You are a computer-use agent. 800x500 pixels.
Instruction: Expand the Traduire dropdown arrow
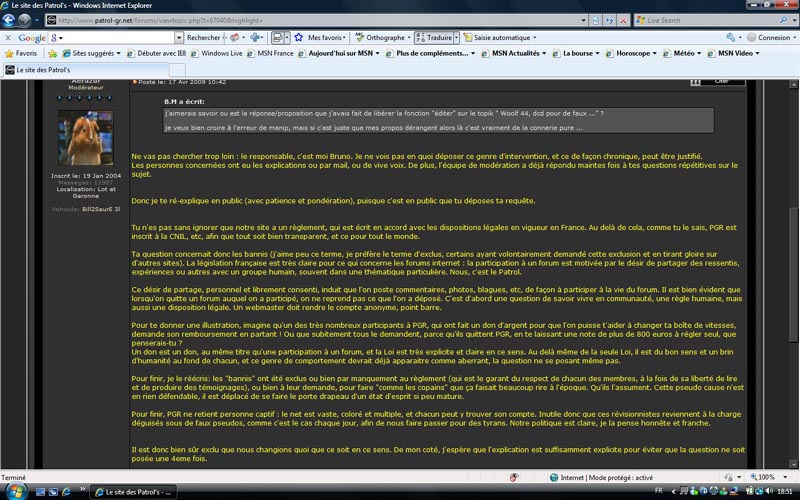point(456,38)
